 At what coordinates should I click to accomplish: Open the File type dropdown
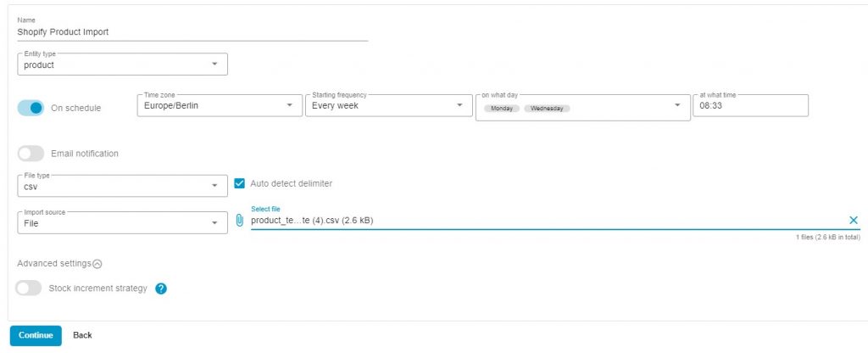click(122, 186)
